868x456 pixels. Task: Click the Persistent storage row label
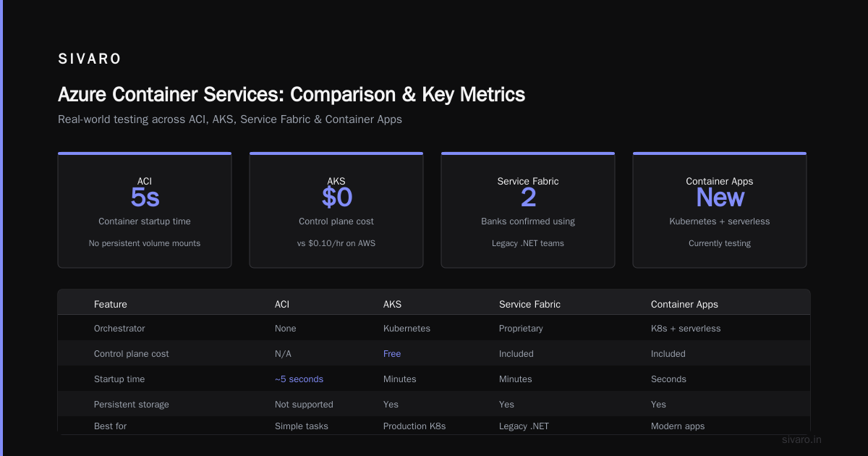click(132, 405)
